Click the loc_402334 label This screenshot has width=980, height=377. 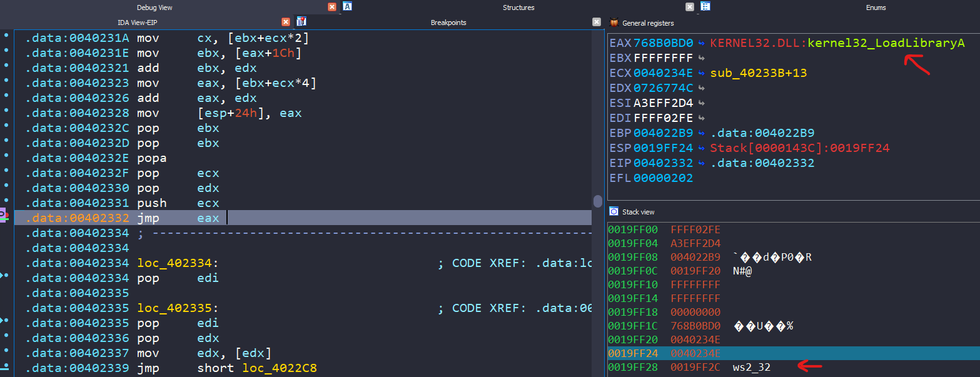(x=178, y=263)
